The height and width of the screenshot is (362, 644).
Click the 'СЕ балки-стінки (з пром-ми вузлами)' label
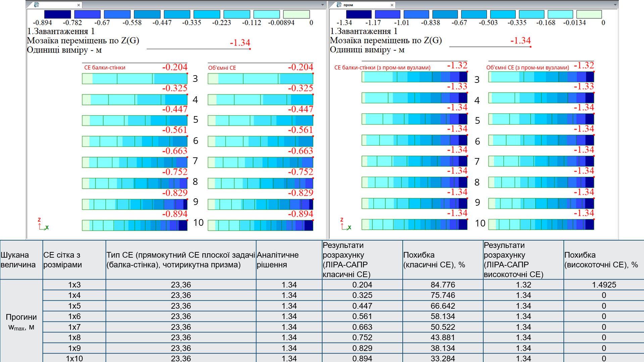tap(382, 67)
